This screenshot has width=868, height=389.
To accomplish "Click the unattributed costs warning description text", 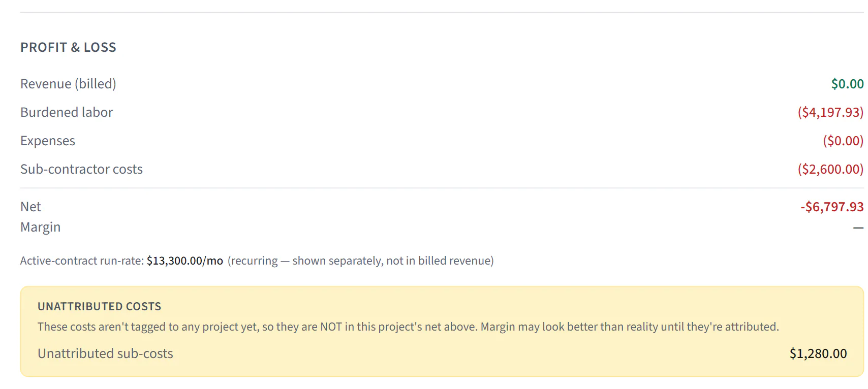I will 408,327.
